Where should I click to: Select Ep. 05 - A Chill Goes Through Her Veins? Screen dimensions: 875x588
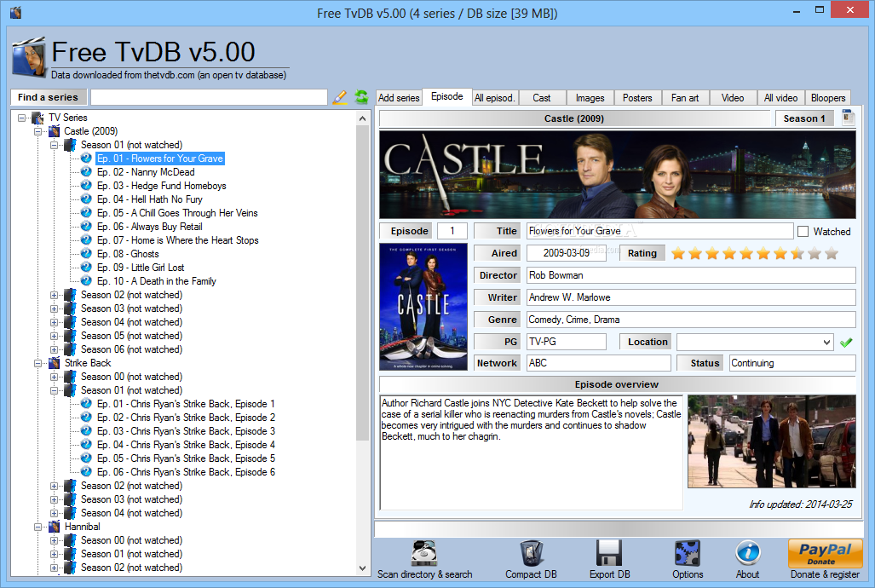177,213
